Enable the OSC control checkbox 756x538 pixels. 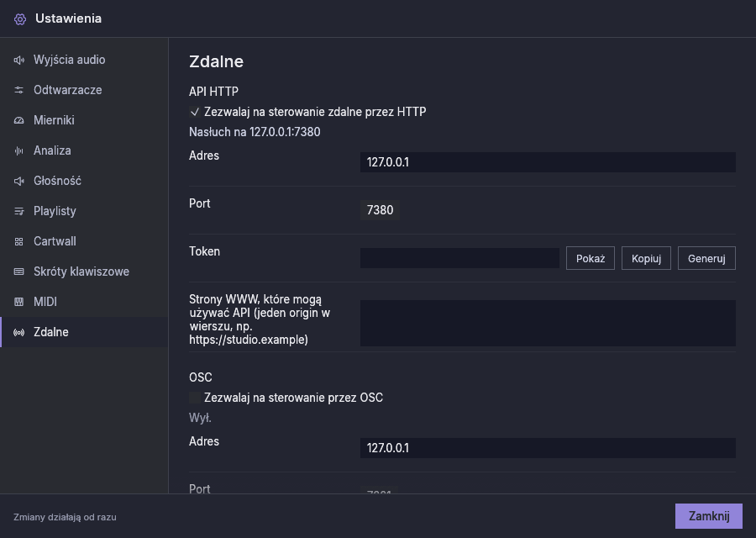click(x=195, y=398)
